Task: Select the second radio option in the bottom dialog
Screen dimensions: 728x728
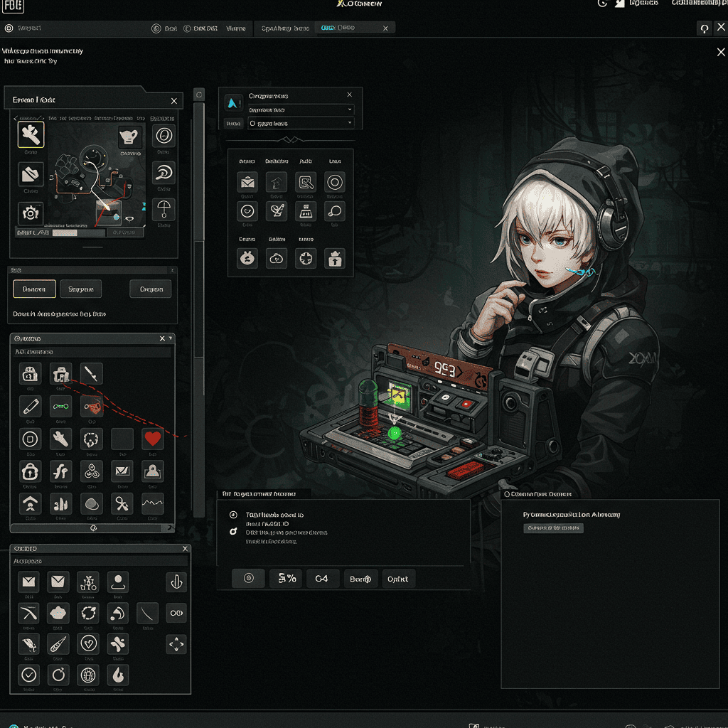Action: [232, 532]
